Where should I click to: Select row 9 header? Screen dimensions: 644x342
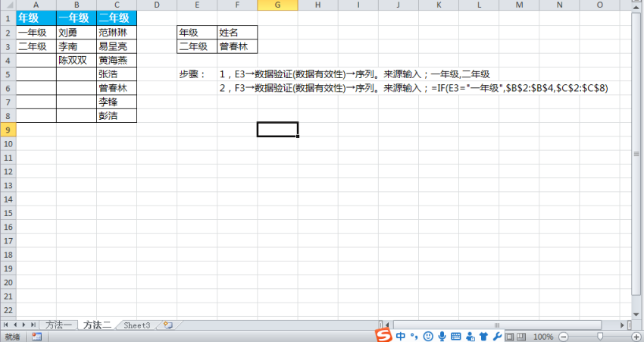point(8,130)
